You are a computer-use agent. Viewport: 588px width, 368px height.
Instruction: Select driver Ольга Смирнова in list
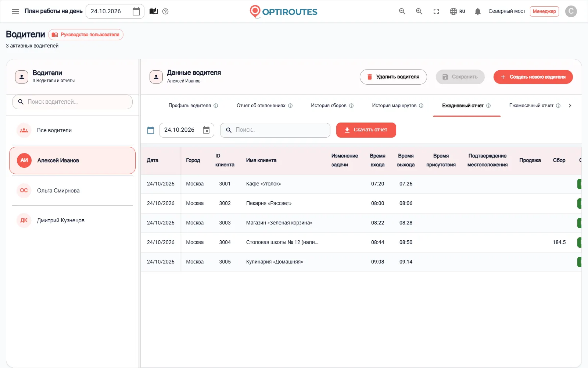(x=72, y=191)
